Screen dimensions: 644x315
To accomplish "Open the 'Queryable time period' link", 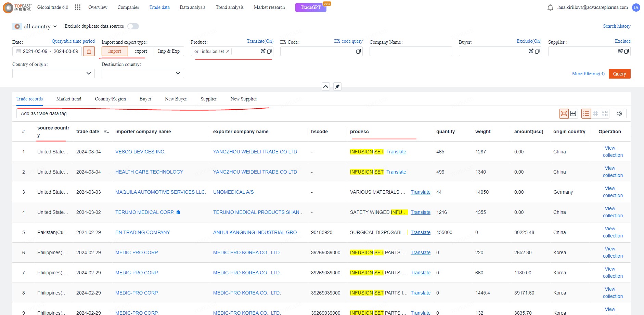I will coord(73,41).
